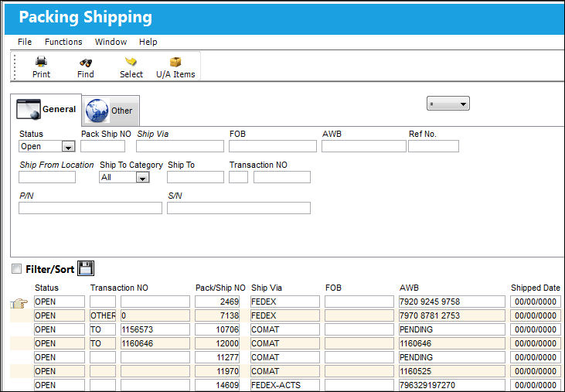Select Pack/Ship NO 11970 cell
This screenshot has height=392, width=565.
(217, 371)
